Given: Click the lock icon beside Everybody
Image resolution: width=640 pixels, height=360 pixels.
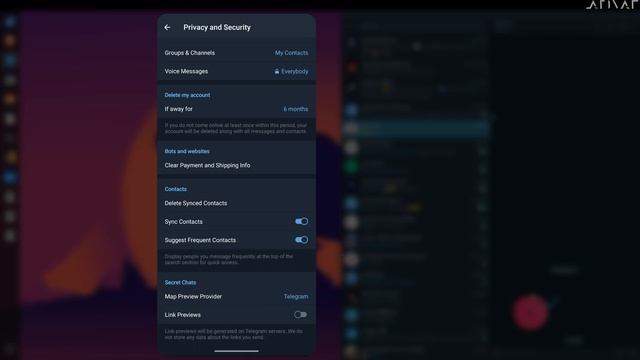Looking at the screenshot, I should point(277,71).
